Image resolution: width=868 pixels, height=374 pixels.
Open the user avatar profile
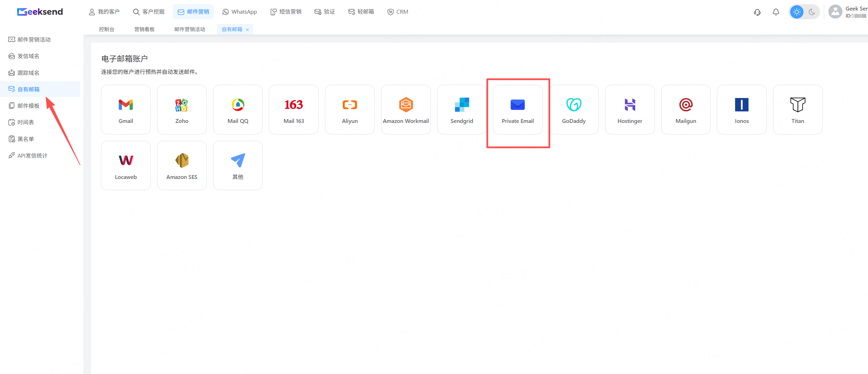tap(835, 12)
